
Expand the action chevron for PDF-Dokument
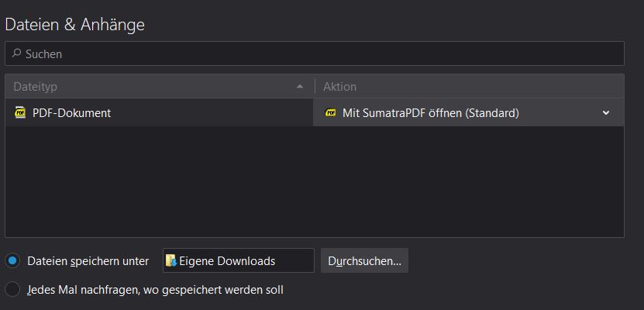pyautogui.click(x=606, y=113)
